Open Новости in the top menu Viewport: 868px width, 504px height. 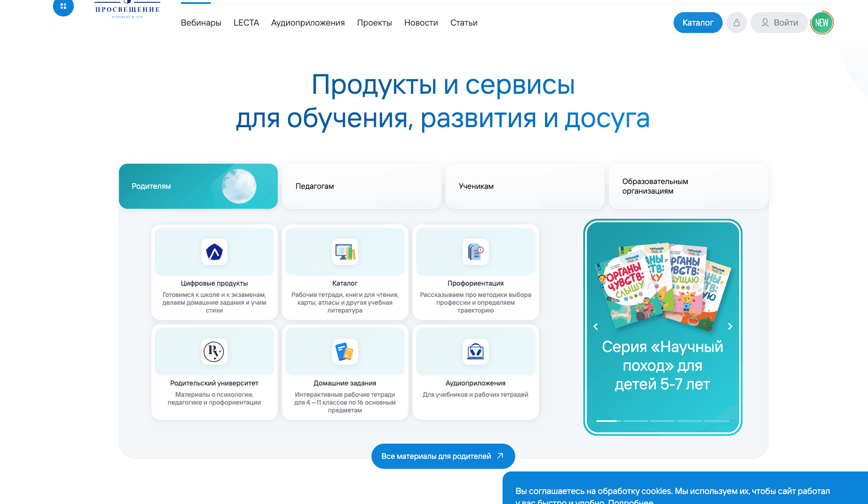[x=421, y=23]
